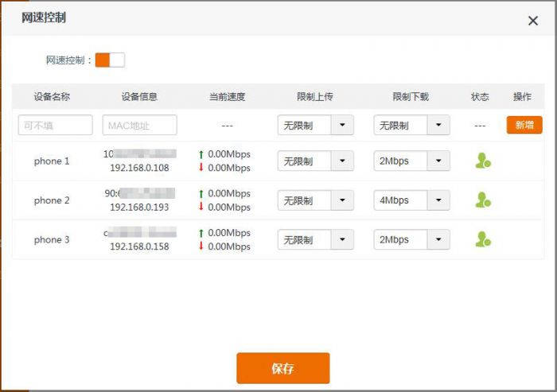The width and height of the screenshot is (557, 392).
Task: Select the phone 1 device name
Action: pyautogui.click(x=52, y=161)
